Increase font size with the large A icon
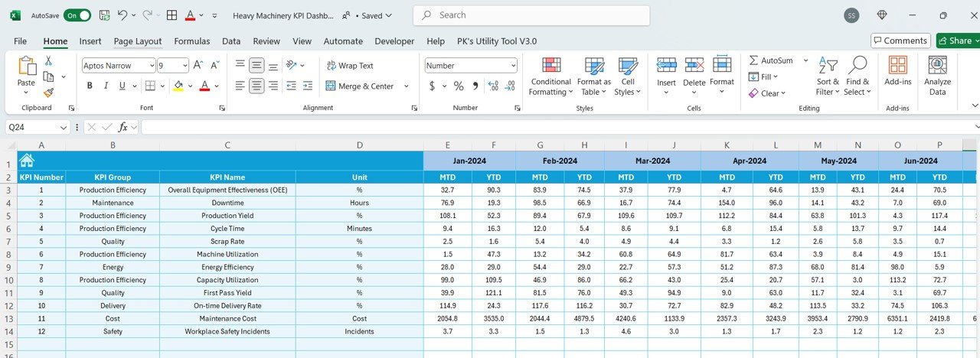This screenshot has height=358, width=980. pyautogui.click(x=198, y=66)
